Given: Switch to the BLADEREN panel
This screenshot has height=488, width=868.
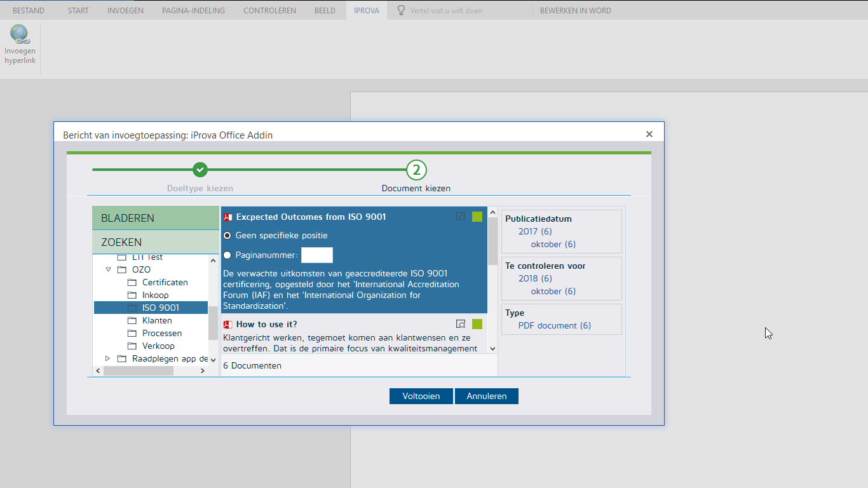Looking at the screenshot, I should point(156,218).
